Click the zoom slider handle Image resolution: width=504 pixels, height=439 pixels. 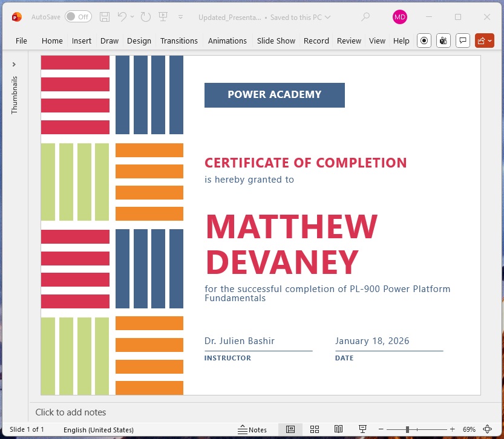(407, 430)
